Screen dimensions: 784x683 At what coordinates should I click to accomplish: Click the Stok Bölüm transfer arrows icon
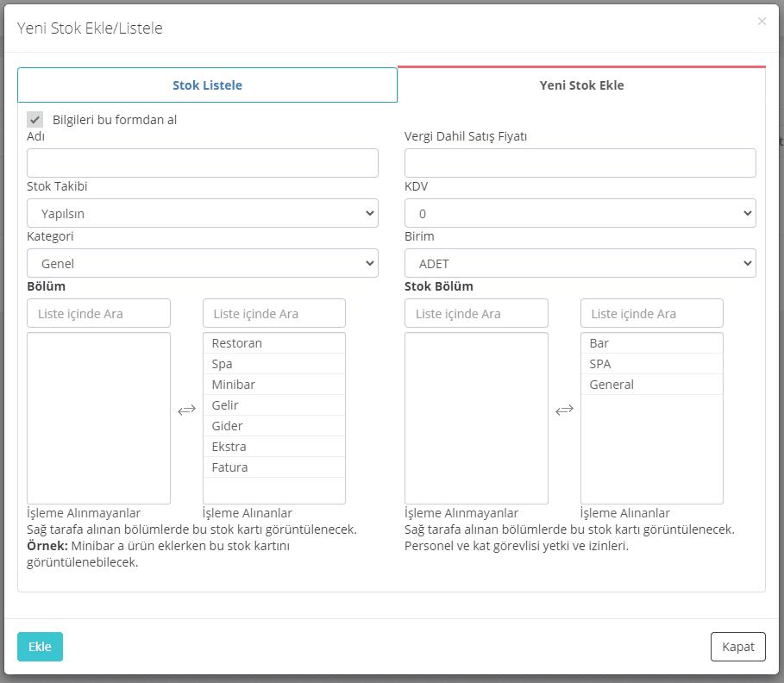pyautogui.click(x=565, y=410)
